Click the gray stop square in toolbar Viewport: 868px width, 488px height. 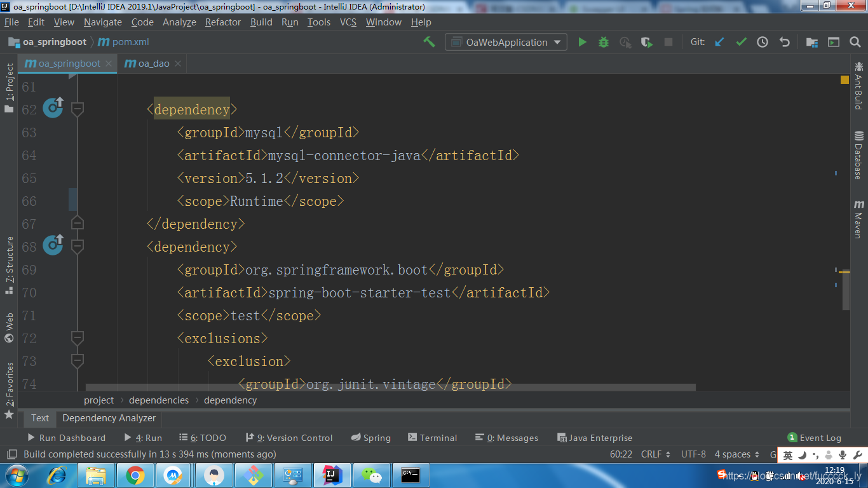[x=668, y=42]
